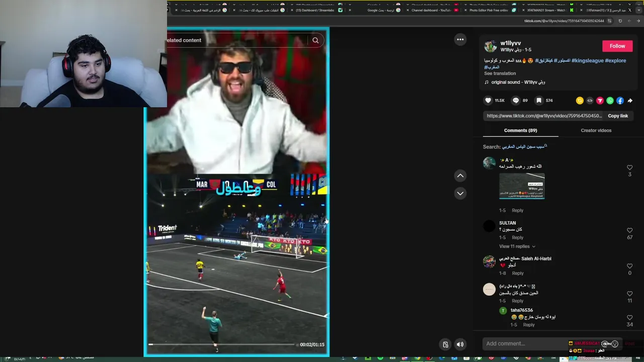Like the video with heart icon

tap(488, 100)
